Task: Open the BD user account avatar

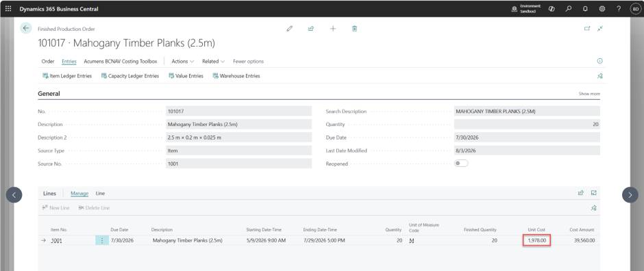Action: pos(635,9)
